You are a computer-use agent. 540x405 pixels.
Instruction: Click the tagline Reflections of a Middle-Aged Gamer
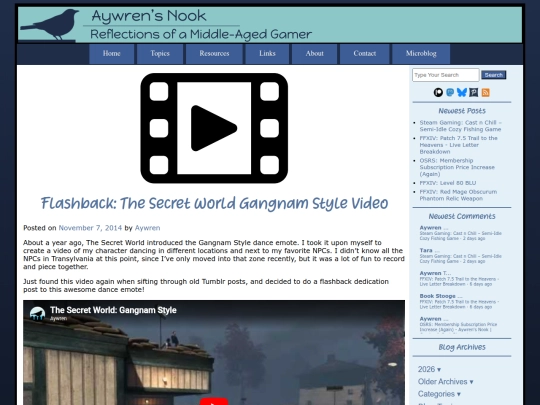coord(201,34)
